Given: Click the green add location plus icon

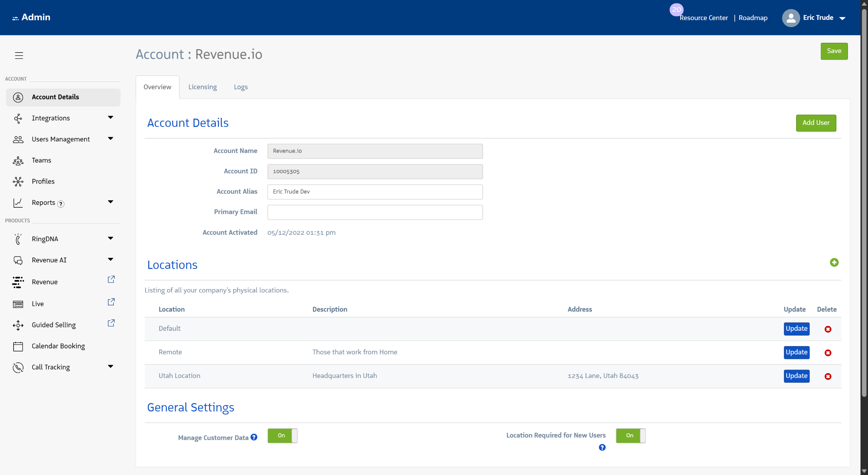Looking at the screenshot, I should (834, 262).
